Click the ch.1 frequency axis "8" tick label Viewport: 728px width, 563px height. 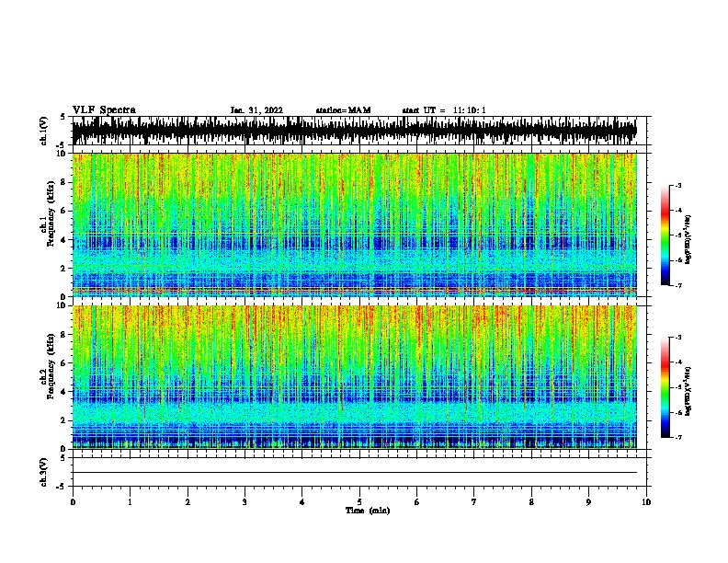[x=63, y=182]
